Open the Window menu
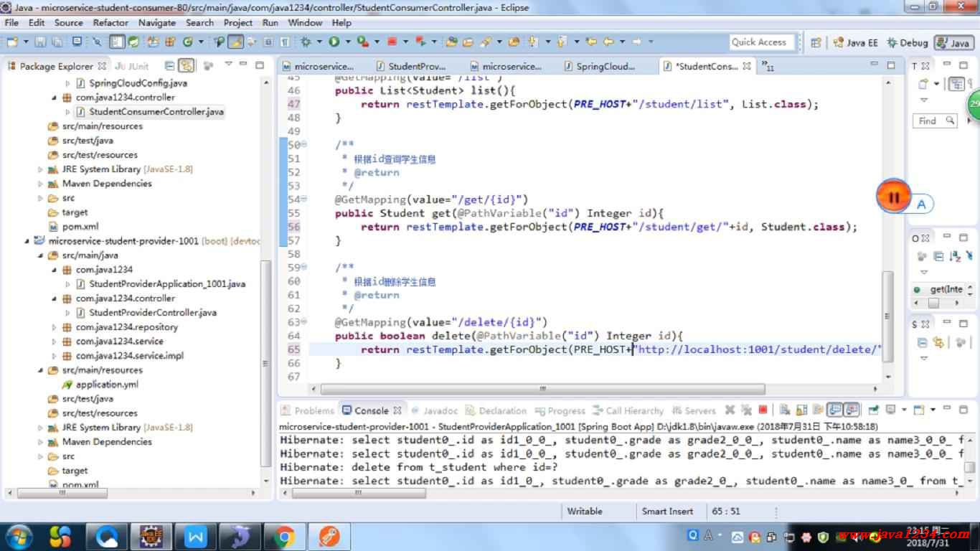The width and height of the screenshot is (980, 551). 305,22
